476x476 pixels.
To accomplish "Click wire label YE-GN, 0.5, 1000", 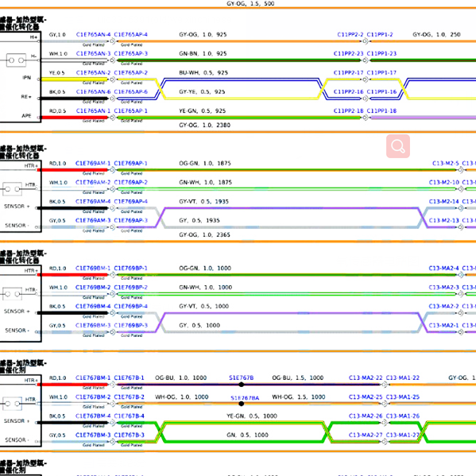I will [252, 416].
